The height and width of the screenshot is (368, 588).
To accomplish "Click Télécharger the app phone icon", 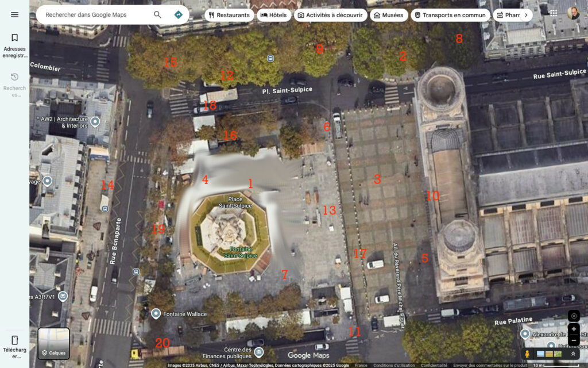I will click(x=14, y=345).
